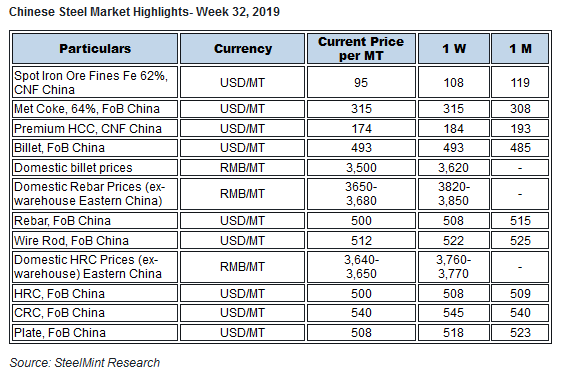This screenshot has width=566, height=375.
Task: Click the Chinese Steel Market Highlights title
Action: 144,12
